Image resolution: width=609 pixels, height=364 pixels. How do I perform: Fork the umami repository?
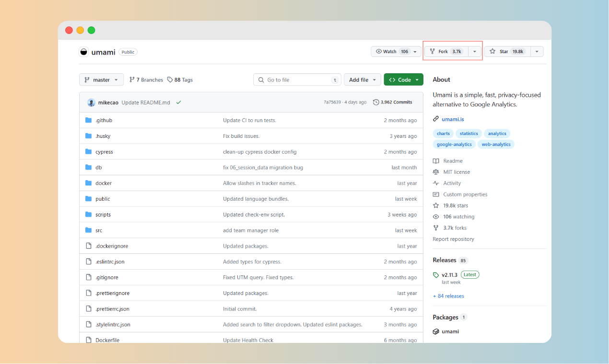(446, 52)
